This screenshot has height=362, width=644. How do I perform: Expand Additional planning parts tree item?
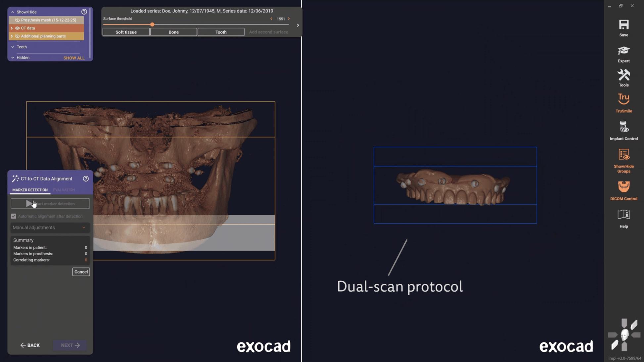(x=12, y=36)
